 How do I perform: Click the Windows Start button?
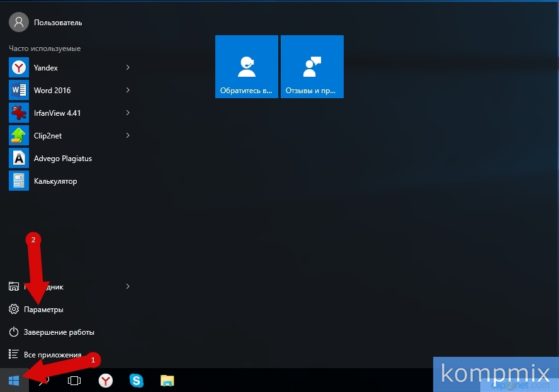pyautogui.click(x=14, y=381)
